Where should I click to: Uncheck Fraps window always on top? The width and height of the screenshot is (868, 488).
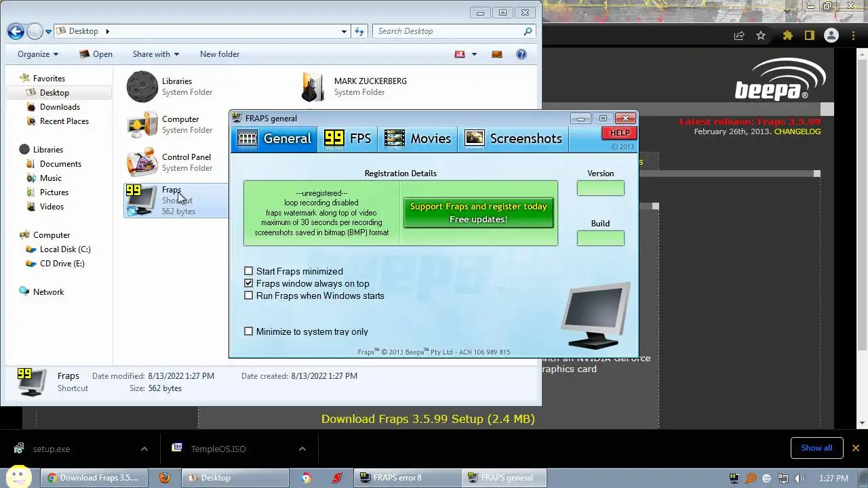click(248, 283)
